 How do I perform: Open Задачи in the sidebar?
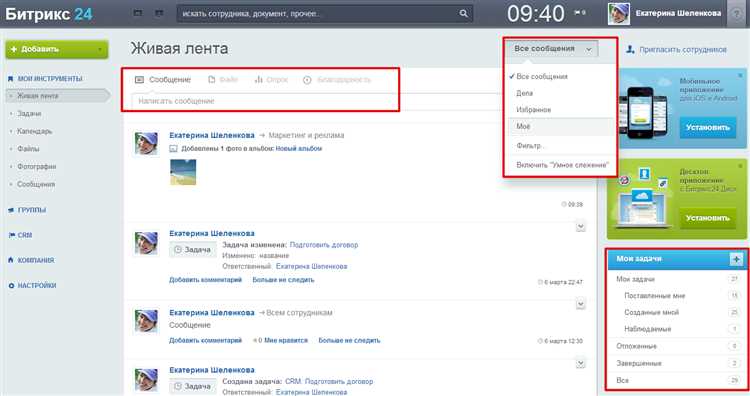(29, 113)
